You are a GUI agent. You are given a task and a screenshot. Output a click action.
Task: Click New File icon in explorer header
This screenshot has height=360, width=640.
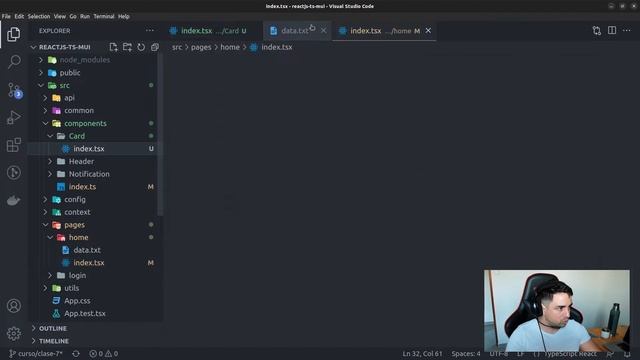[x=113, y=47]
